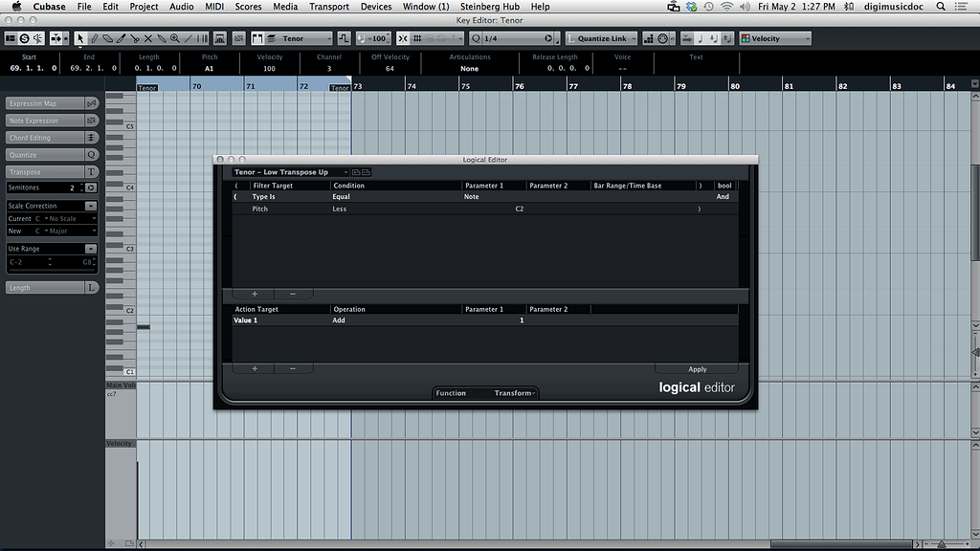Select the Mute tool
The image size is (980, 551).
pyautogui.click(x=146, y=38)
